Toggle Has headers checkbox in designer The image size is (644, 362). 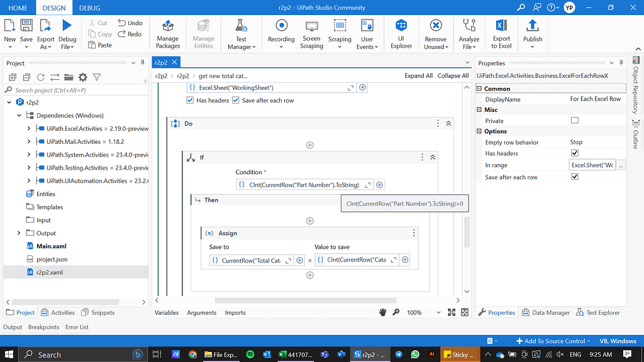coord(190,100)
